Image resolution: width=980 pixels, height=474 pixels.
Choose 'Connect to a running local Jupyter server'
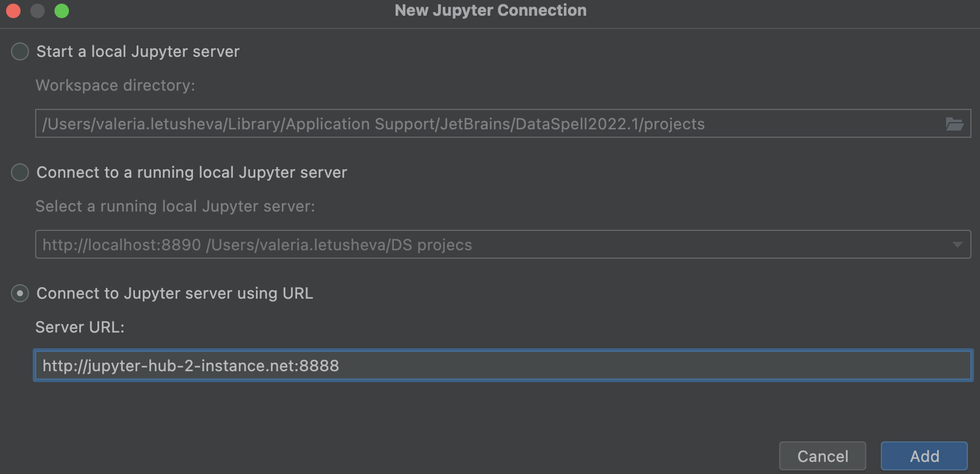(x=20, y=172)
